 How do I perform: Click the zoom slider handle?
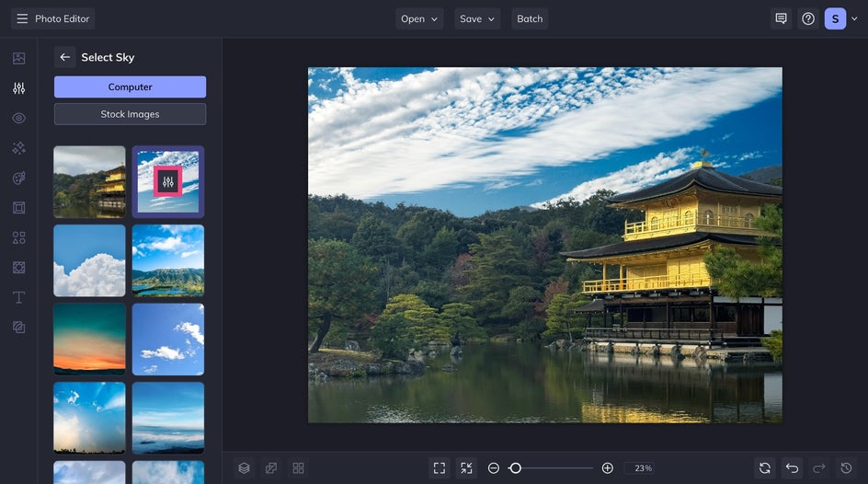515,468
